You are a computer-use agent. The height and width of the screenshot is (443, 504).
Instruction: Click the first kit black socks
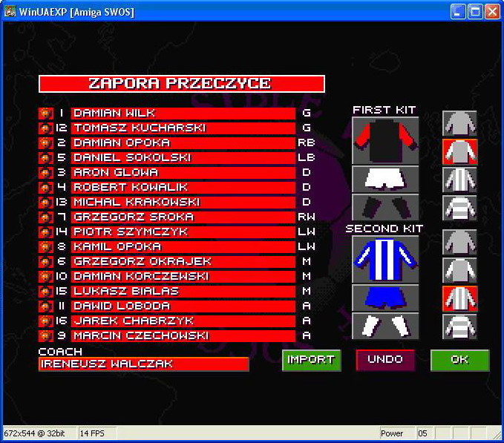(x=384, y=207)
